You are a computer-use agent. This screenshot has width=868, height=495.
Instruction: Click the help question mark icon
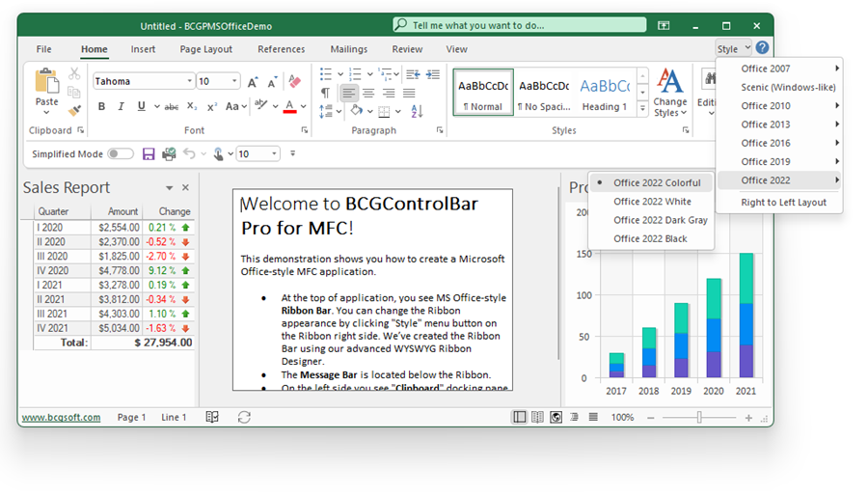pos(762,48)
